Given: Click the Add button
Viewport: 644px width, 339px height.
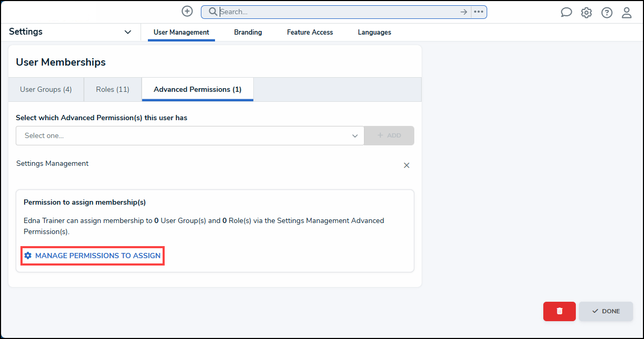Looking at the screenshot, I should (389, 135).
